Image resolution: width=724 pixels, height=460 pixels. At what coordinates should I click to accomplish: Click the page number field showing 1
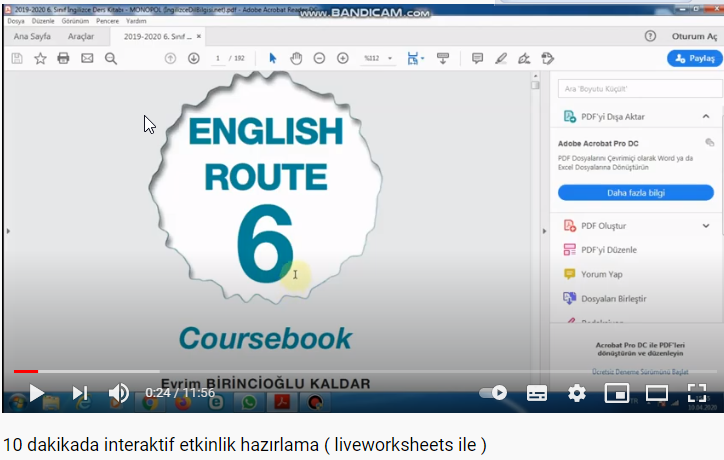pyautogui.click(x=217, y=58)
